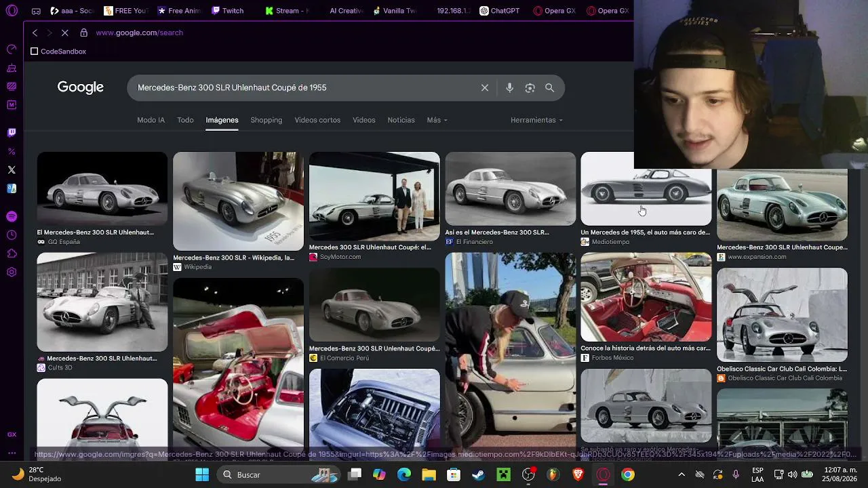This screenshot has width=868, height=488.
Task: Switch to the Free Anim tab
Action: point(179,11)
